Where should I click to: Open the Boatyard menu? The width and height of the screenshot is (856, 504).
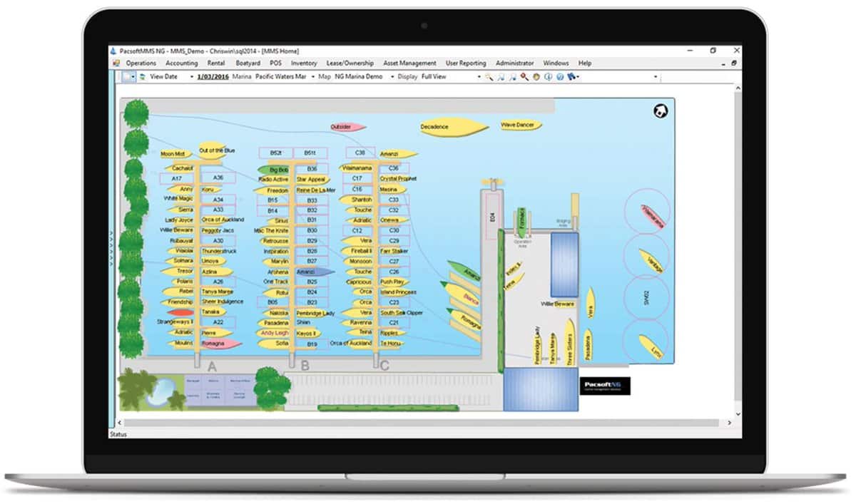tap(248, 63)
